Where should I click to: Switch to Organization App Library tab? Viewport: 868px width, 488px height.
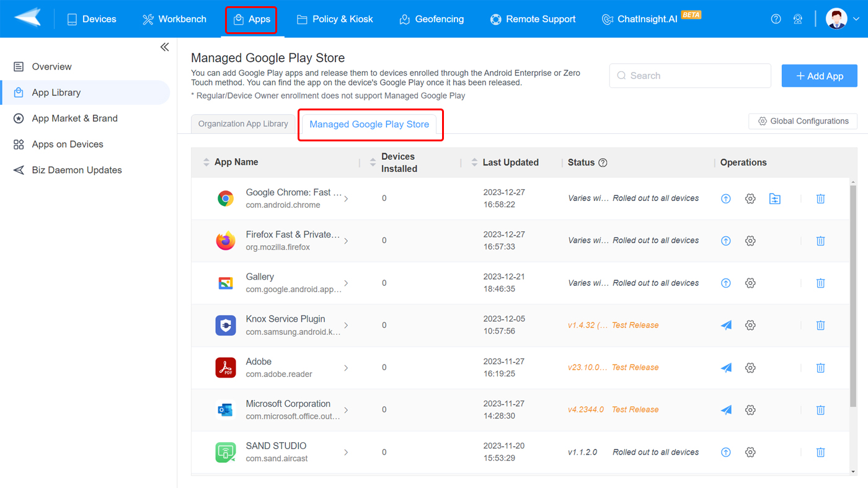[x=243, y=124]
